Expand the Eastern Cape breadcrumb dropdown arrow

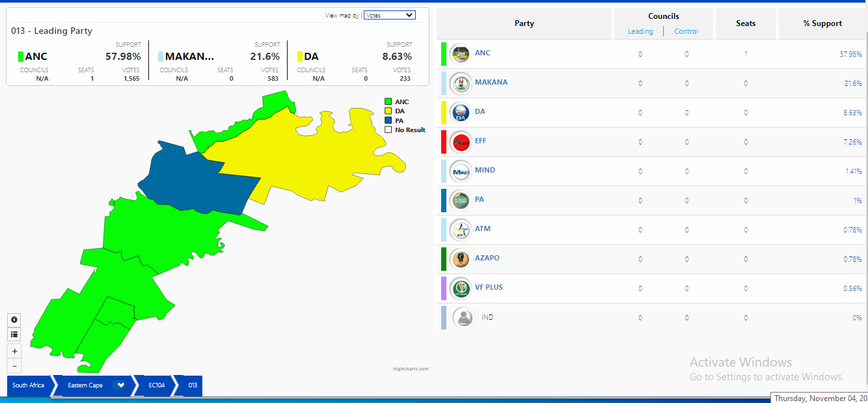click(119, 385)
